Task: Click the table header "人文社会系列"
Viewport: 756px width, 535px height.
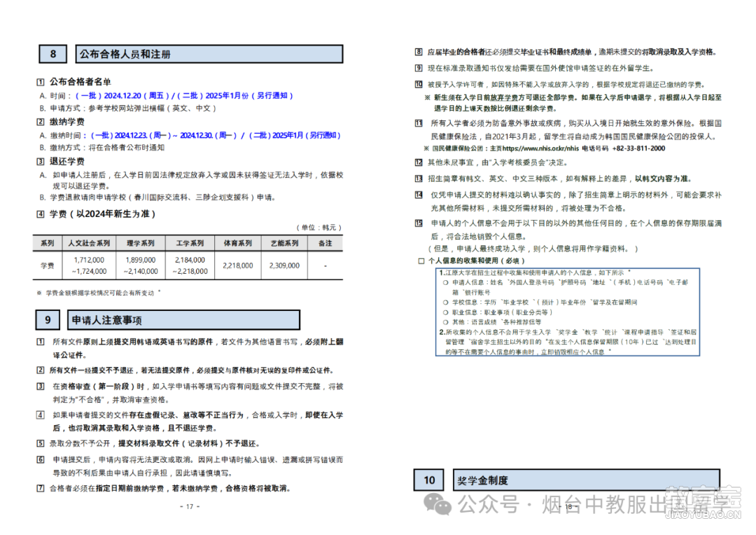Action: coord(89,243)
